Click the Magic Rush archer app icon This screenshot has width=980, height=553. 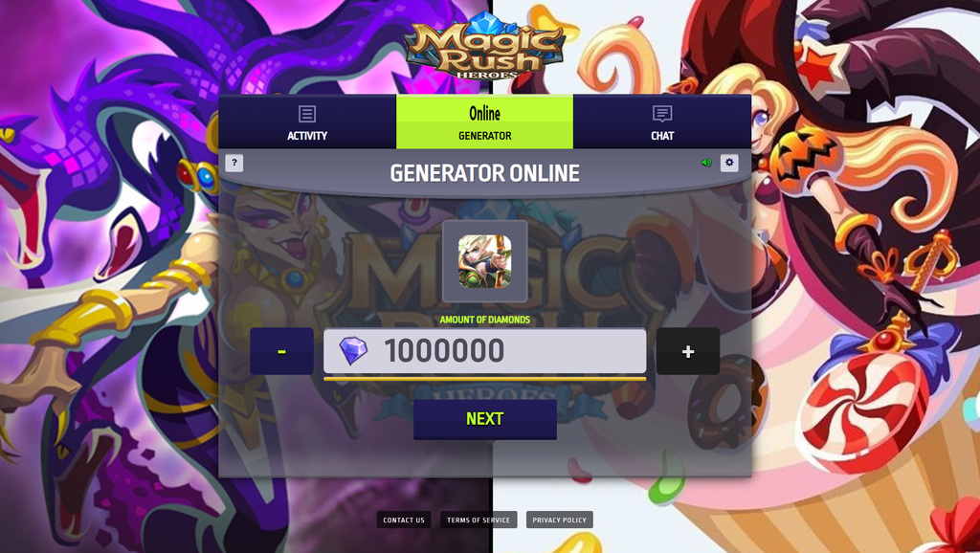[x=485, y=261]
